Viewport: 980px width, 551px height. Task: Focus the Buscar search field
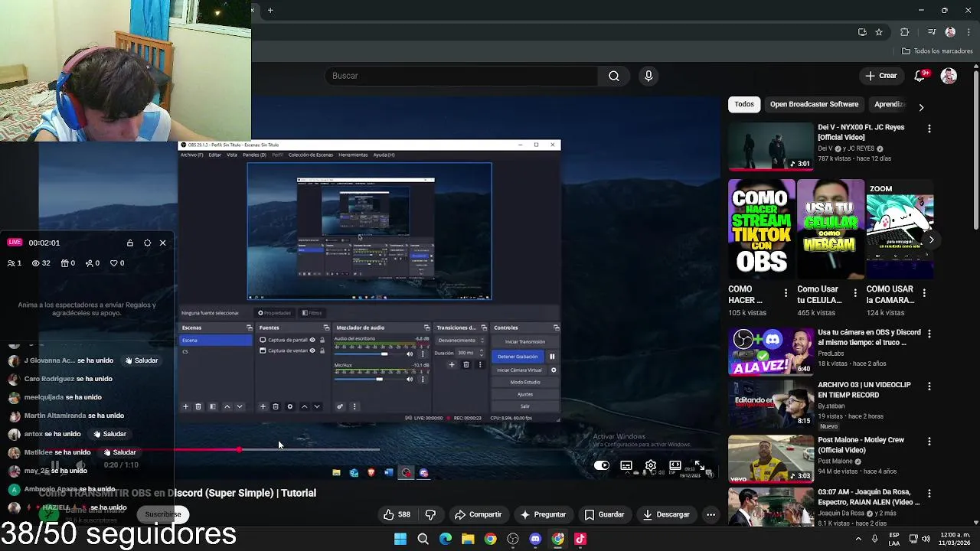[462, 76]
